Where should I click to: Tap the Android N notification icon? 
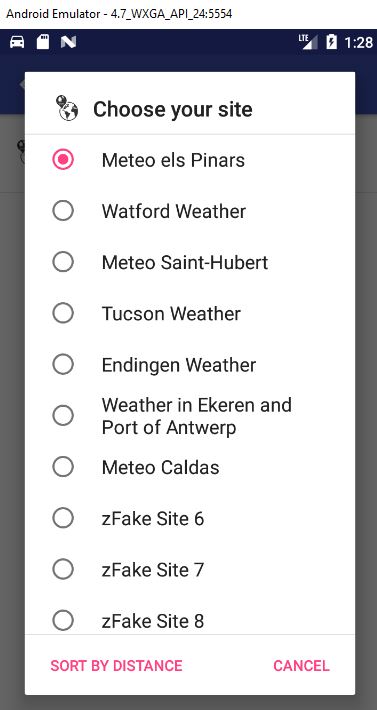point(68,42)
